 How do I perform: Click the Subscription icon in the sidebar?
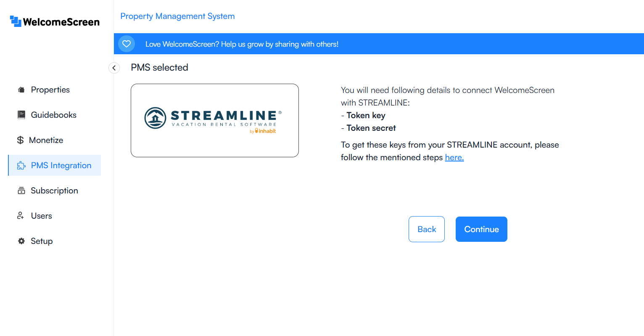[21, 190]
